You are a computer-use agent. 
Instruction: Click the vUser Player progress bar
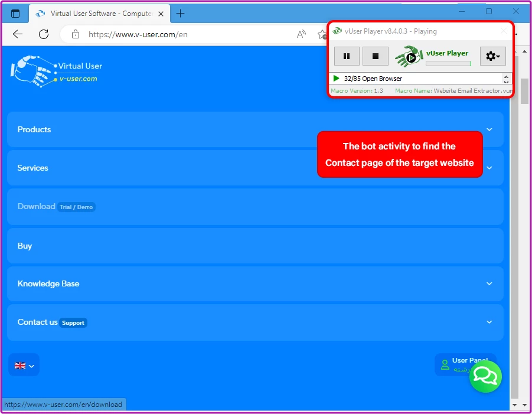pyautogui.click(x=448, y=63)
